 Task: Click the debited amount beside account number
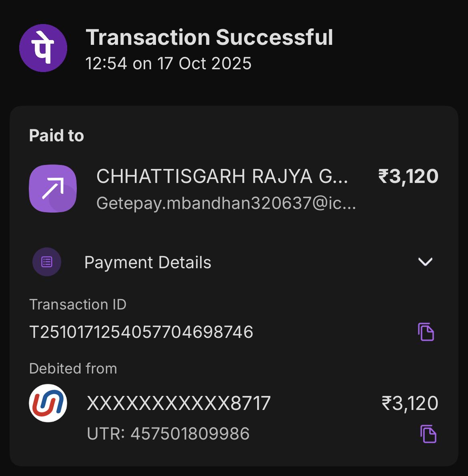pyautogui.click(x=410, y=403)
